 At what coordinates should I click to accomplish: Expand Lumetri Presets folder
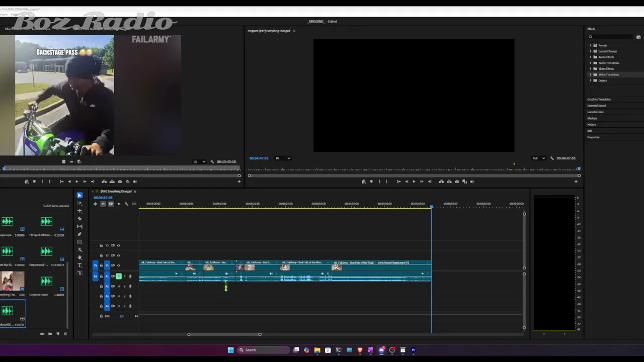(590, 51)
